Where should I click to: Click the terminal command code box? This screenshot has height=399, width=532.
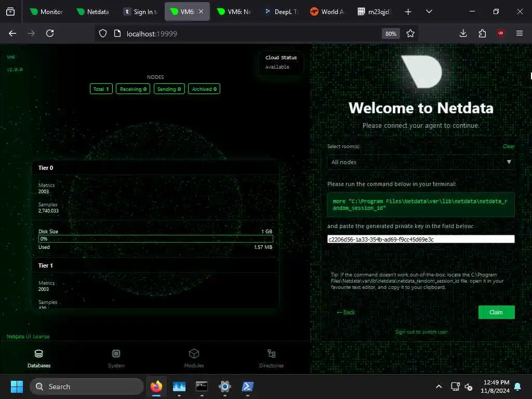click(421, 205)
